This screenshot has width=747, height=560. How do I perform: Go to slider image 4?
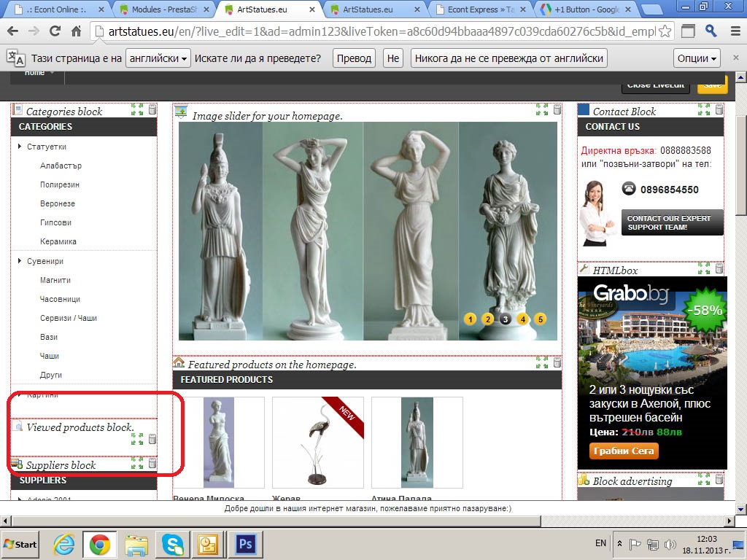[522, 319]
